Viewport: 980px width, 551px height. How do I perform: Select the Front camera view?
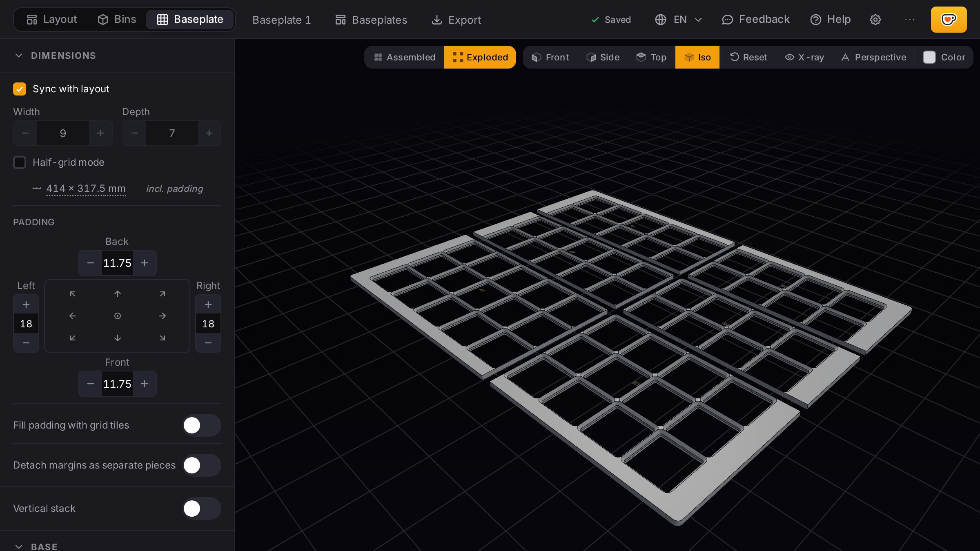[550, 57]
